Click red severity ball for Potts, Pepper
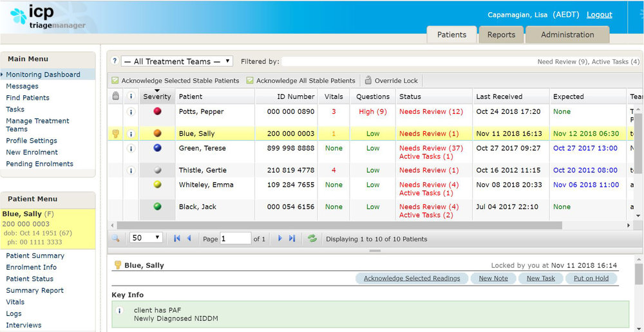 [x=157, y=111]
